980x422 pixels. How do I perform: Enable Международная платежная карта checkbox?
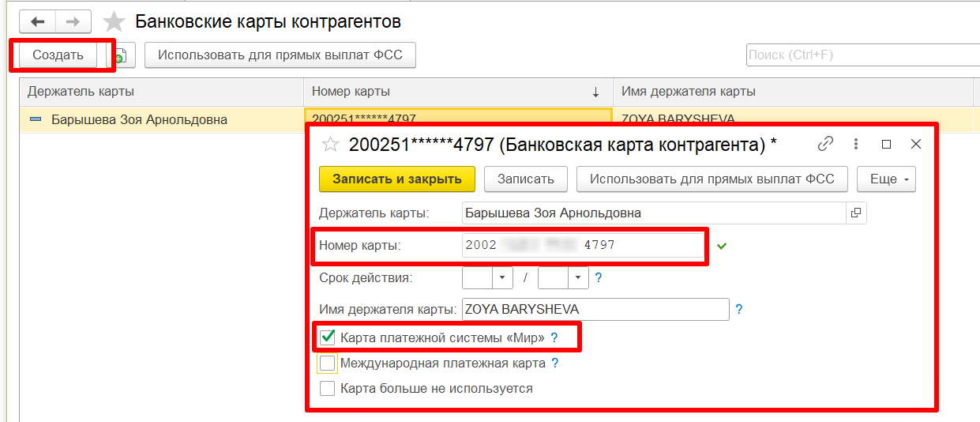point(328,364)
